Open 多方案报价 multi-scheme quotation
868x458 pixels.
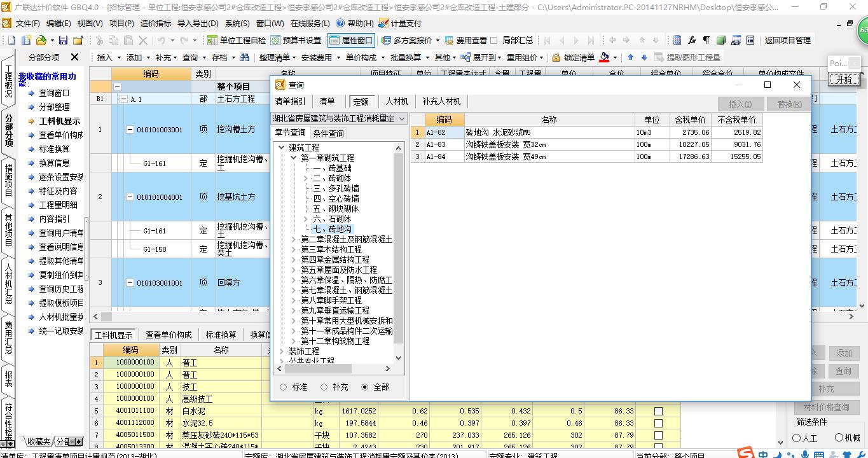pos(406,40)
